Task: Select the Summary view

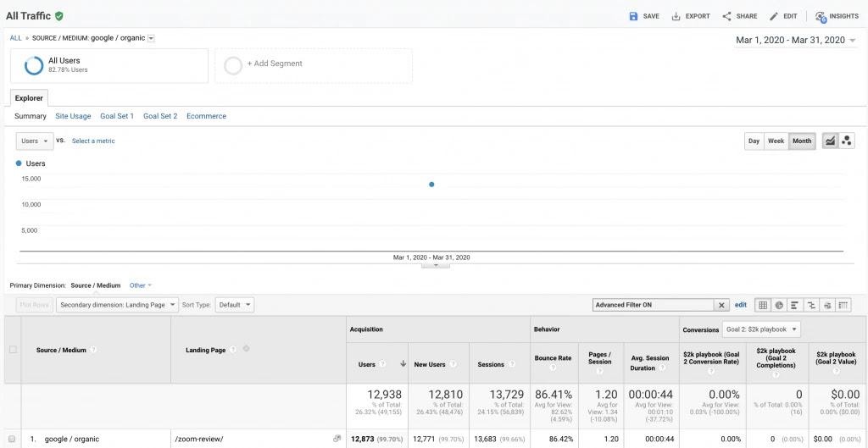Action: [31, 116]
